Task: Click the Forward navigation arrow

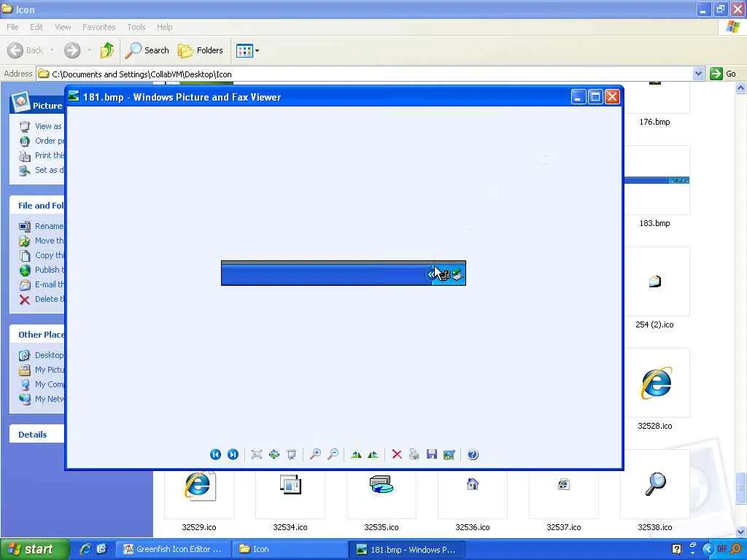Action: tap(72, 50)
